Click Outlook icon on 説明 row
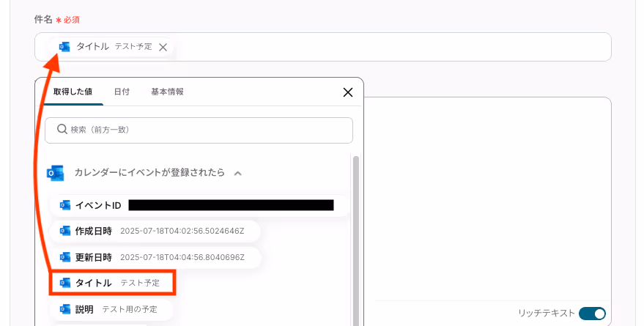This screenshot has height=326, width=644. (x=65, y=309)
